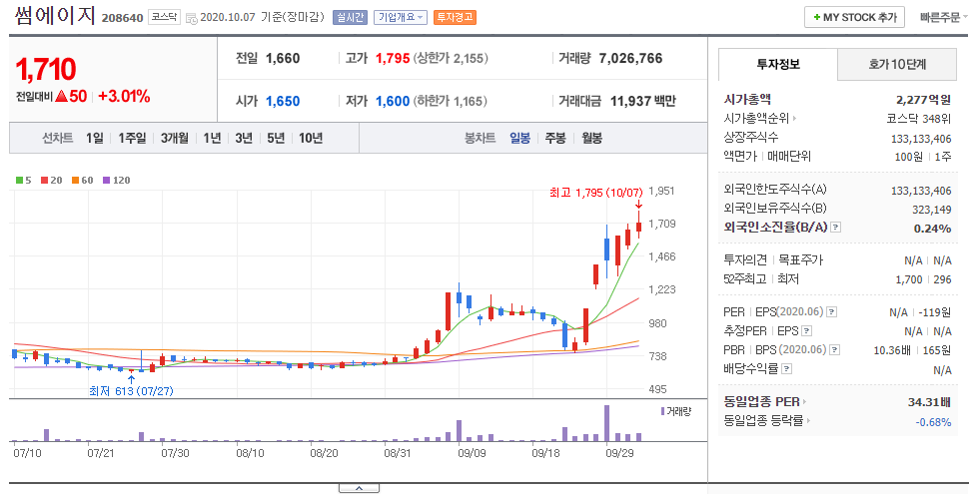This screenshot has height=494, width=980.
Task: Click the help icon next to PER EPS(2020.06)
Action: [x=832, y=311]
